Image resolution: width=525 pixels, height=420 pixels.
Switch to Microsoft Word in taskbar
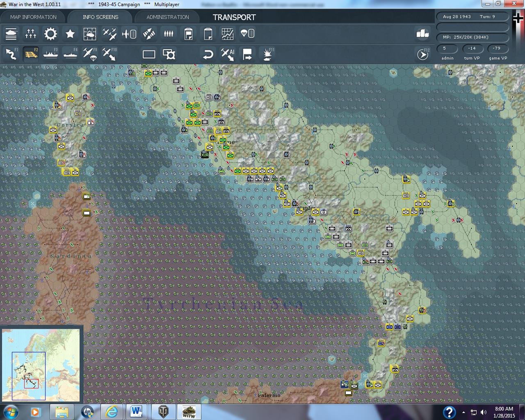click(137, 412)
